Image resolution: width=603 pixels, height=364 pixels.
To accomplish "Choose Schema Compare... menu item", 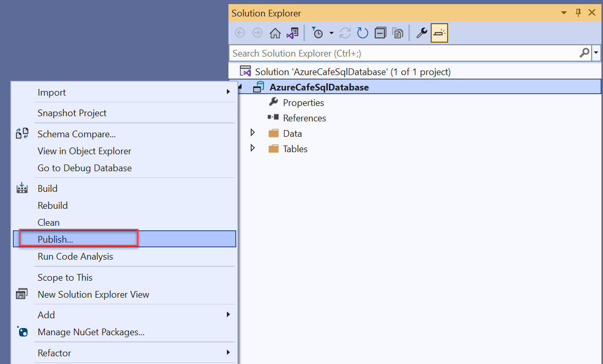I will tap(124, 134).
